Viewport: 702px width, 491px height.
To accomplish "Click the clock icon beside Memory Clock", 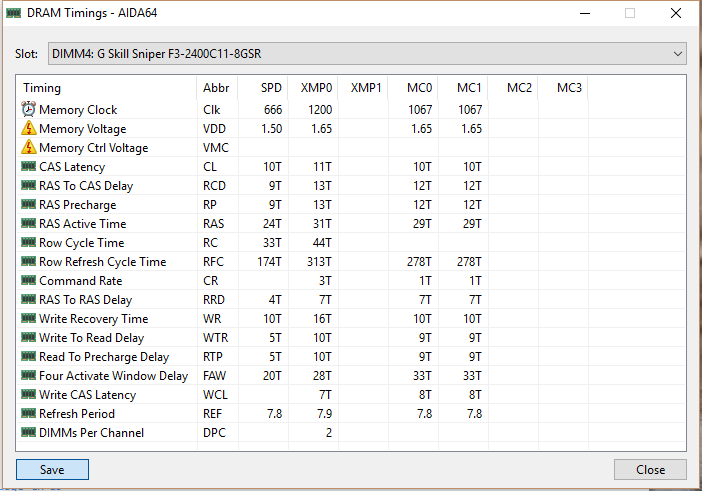I will tap(29, 109).
